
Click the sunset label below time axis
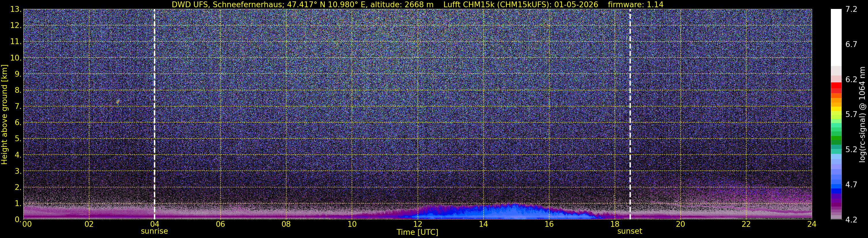point(630,231)
